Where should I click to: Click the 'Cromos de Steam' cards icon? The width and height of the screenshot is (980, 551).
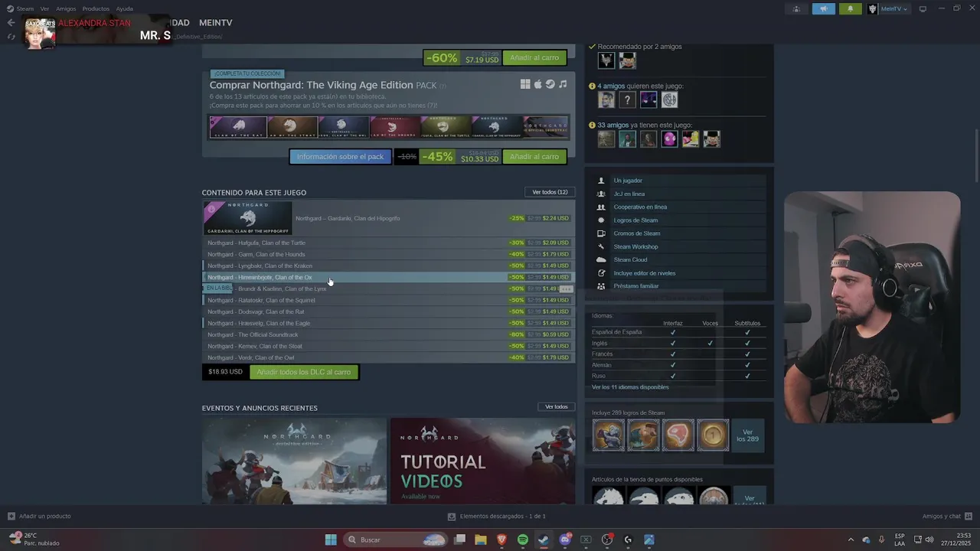(601, 233)
